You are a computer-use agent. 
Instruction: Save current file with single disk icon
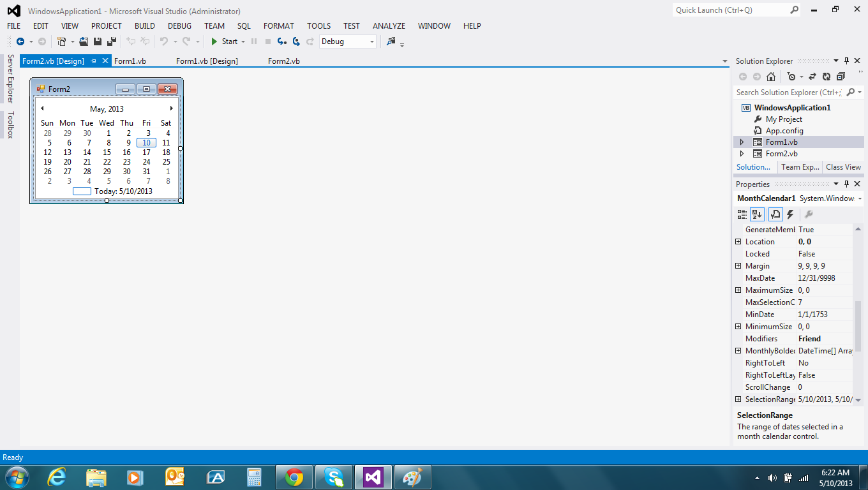tap(98, 41)
